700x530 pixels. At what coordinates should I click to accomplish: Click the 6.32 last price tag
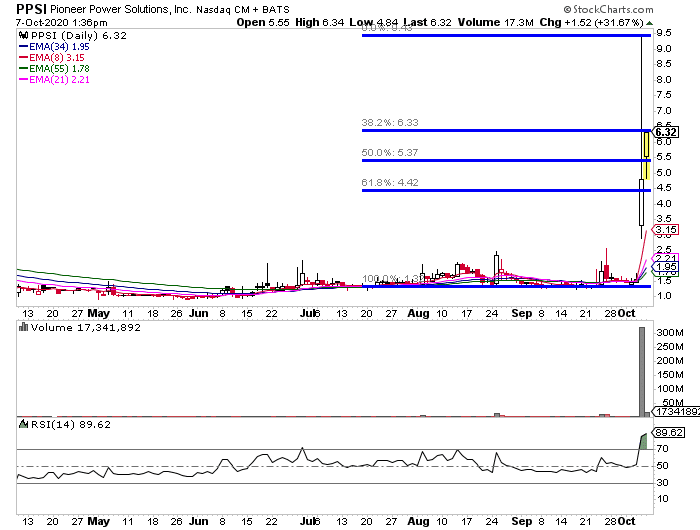tap(666, 132)
